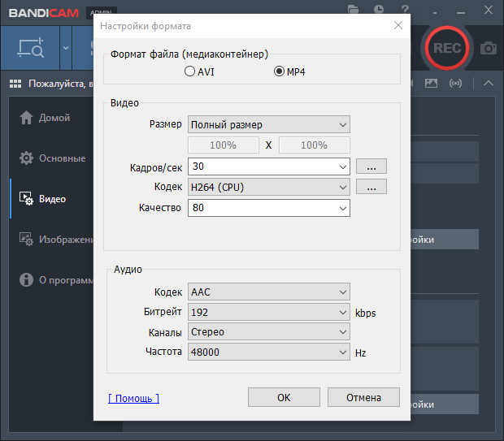
Task: Open the help question mark icon
Action: point(405,9)
